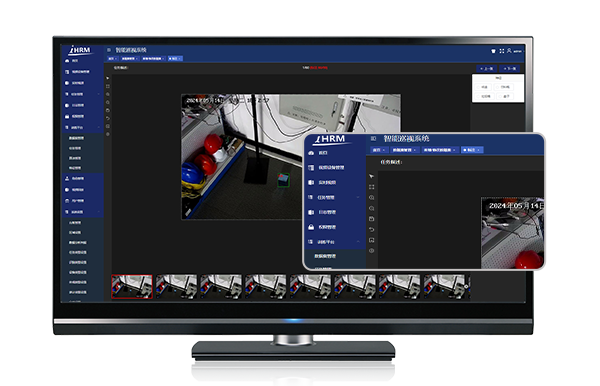Click the previous image button
Screen dimensions: 600x386
(x=487, y=68)
